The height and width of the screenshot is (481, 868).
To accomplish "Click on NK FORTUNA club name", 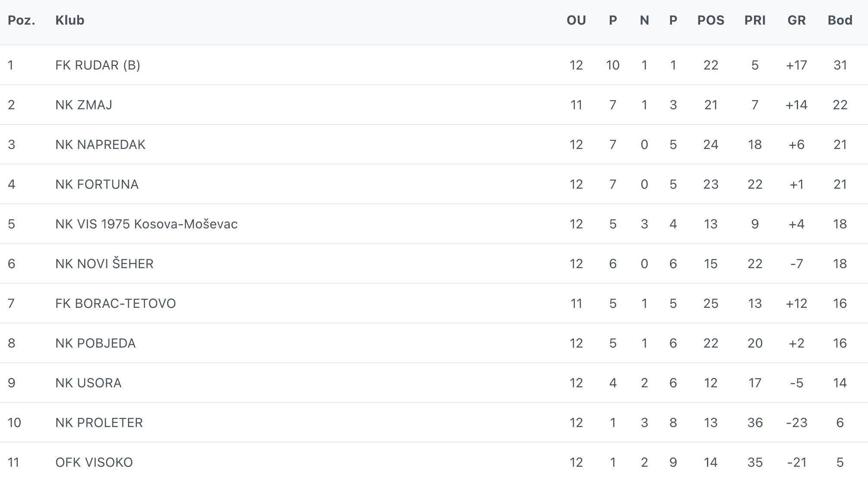I will point(97,184).
